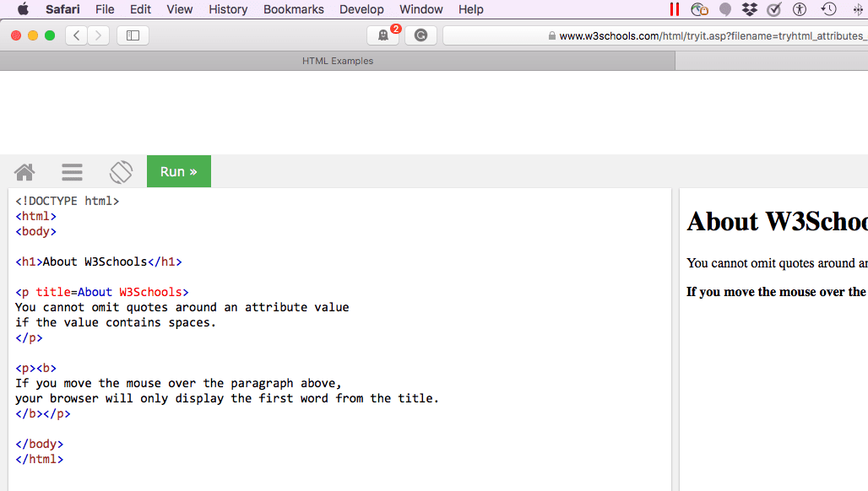Go to W3Schools home icon
868x491 pixels.
click(24, 172)
